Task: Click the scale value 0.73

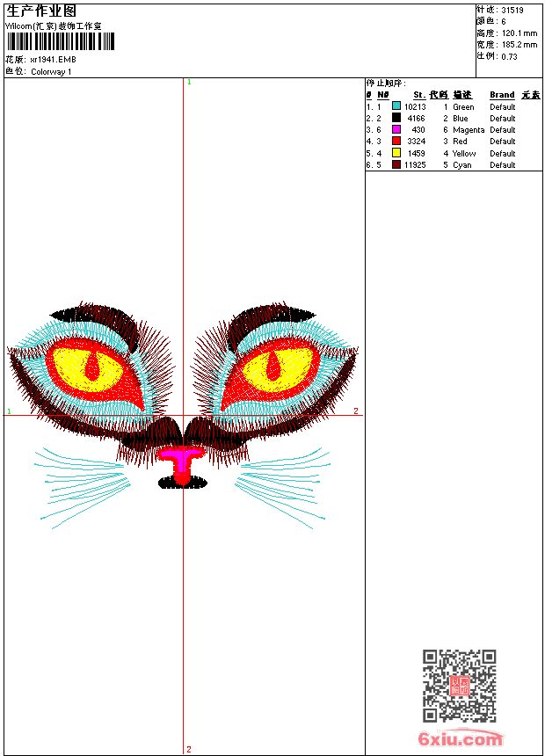Action: click(x=509, y=57)
